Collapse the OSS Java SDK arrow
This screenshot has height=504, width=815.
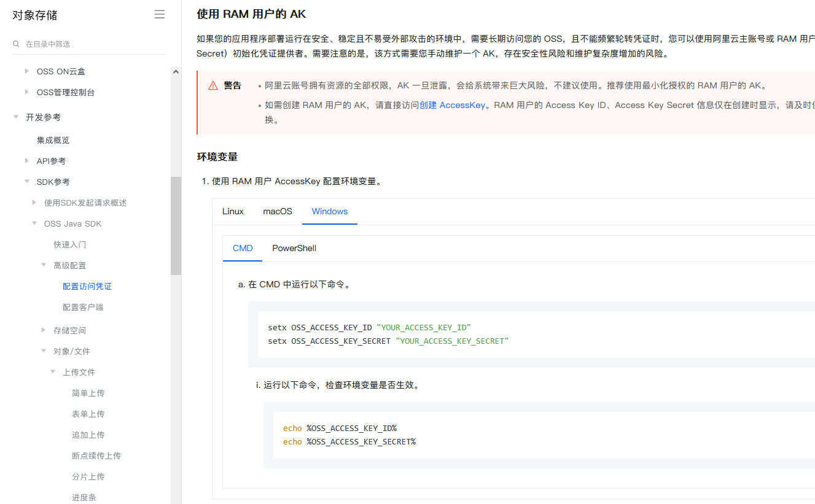pos(34,223)
